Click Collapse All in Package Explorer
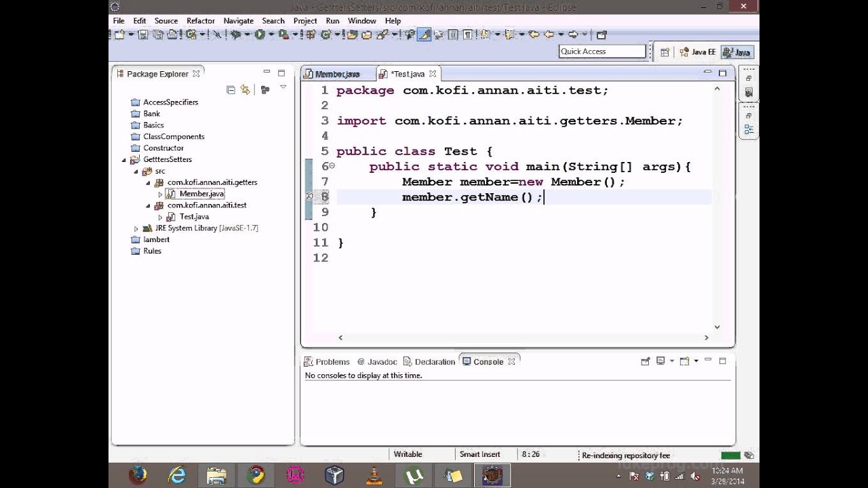 coord(231,89)
